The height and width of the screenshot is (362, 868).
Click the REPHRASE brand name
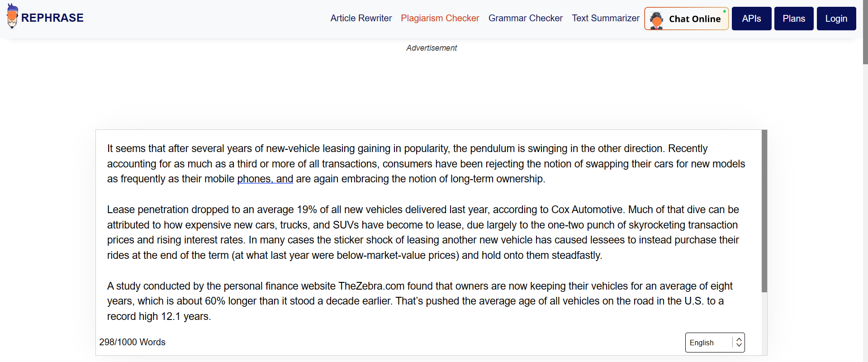(52, 18)
